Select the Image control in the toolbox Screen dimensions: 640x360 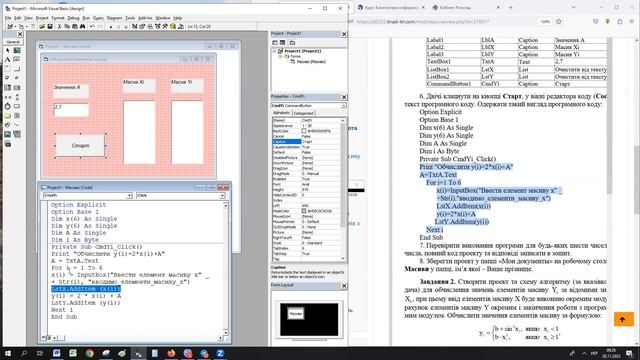pyautogui.click(x=7, y=134)
